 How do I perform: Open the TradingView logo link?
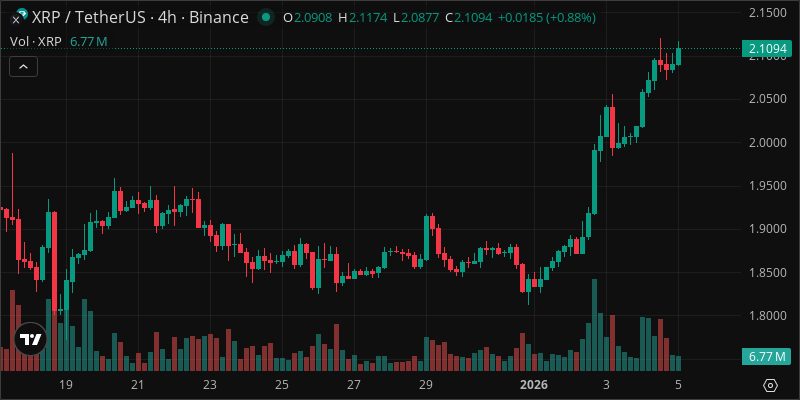coord(30,339)
